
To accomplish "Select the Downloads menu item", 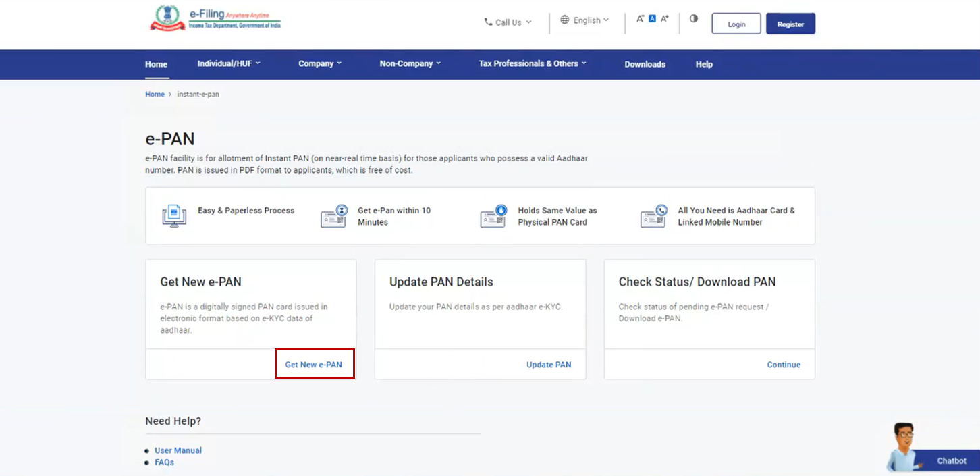I will point(645,64).
